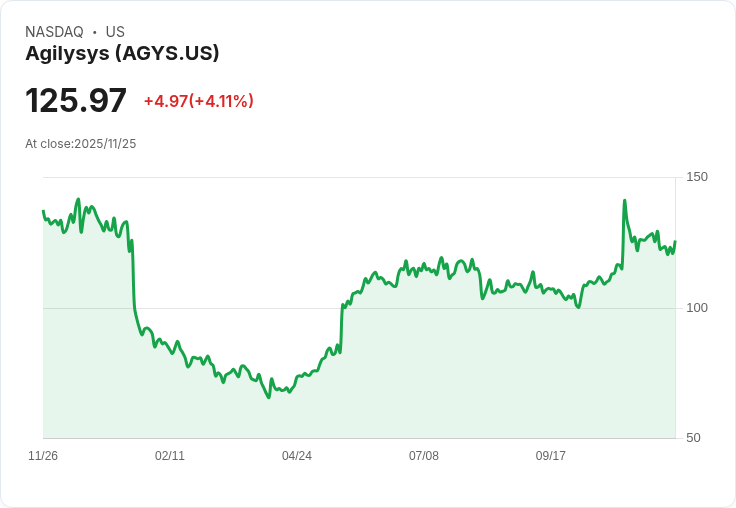The height and width of the screenshot is (508, 736).
Task: Select the 04/24 date on x-axis
Action: (297, 456)
